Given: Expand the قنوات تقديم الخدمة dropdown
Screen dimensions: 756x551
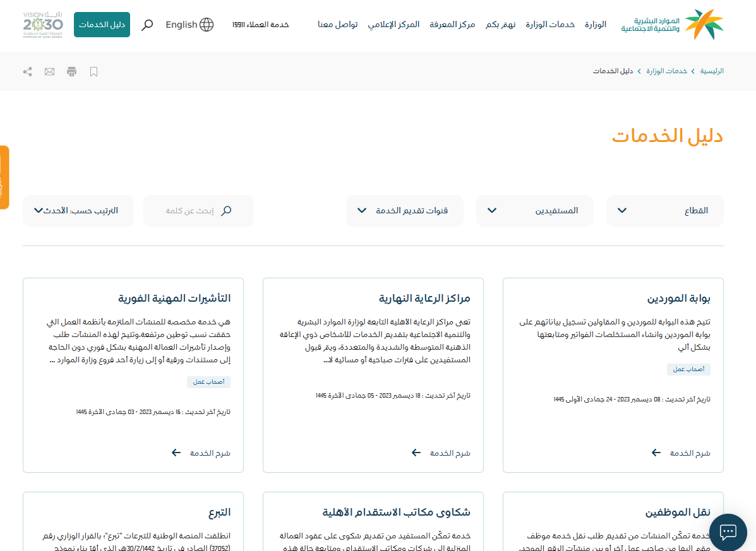Looking at the screenshot, I should pos(404,211).
